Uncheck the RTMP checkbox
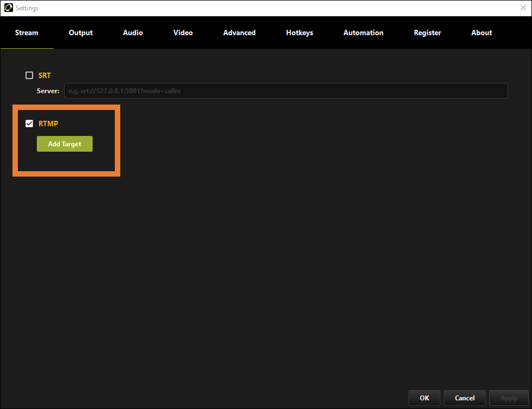 pyautogui.click(x=29, y=124)
